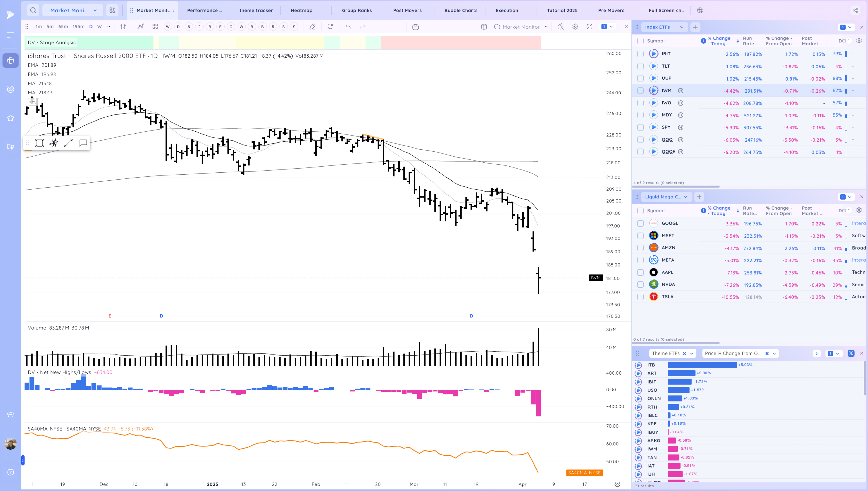The height and width of the screenshot is (491, 868).
Task: Play the ITB theme ETF row icon
Action: coord(638,365)
